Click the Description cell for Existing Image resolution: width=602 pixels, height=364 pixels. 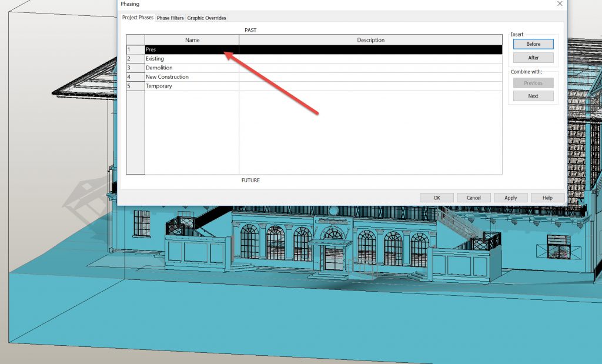pyautogui.click(x=370, y=59)
